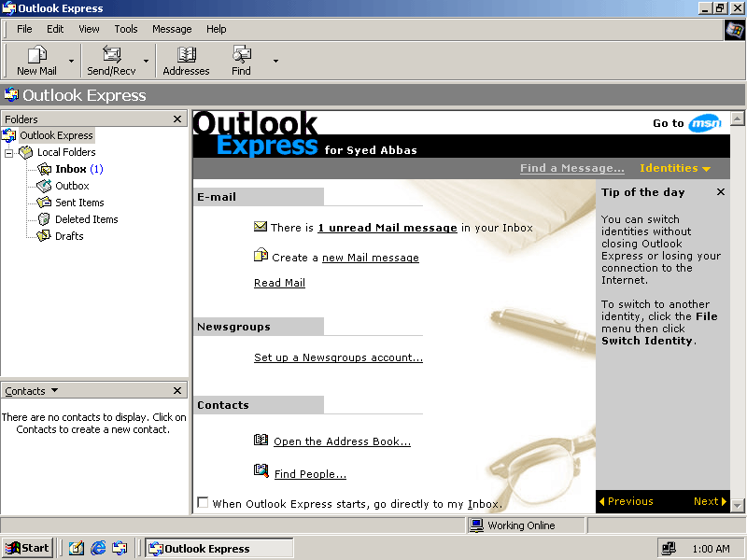The image size is (747, 560).
Task: Click the Find toolbar icon
Action: coord(241,56)
